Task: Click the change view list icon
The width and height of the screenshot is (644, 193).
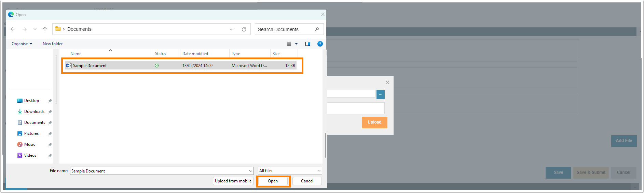Action: (x=289, y=44)
